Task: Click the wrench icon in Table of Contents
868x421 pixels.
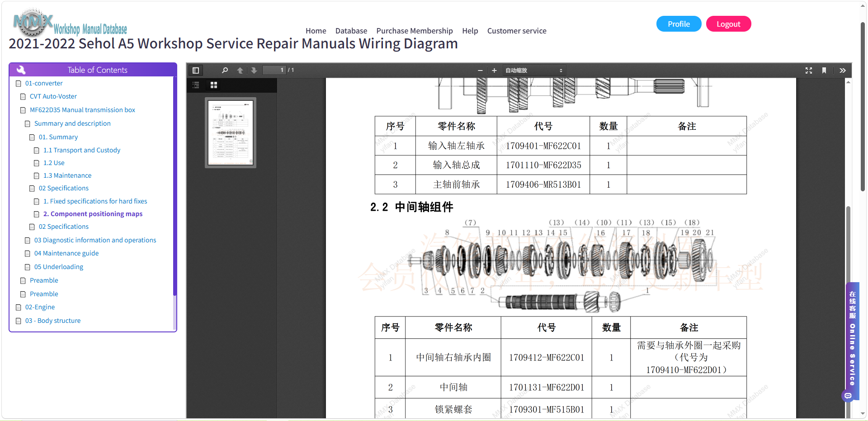Action: (21, 70)
